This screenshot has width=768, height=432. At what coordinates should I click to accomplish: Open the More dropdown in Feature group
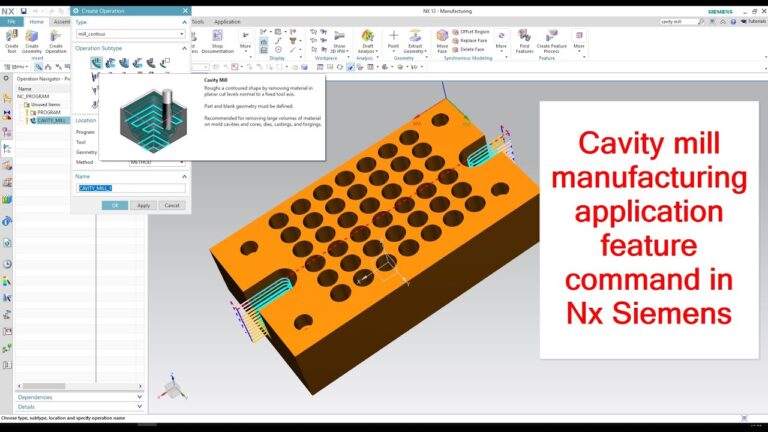point(579,41)
